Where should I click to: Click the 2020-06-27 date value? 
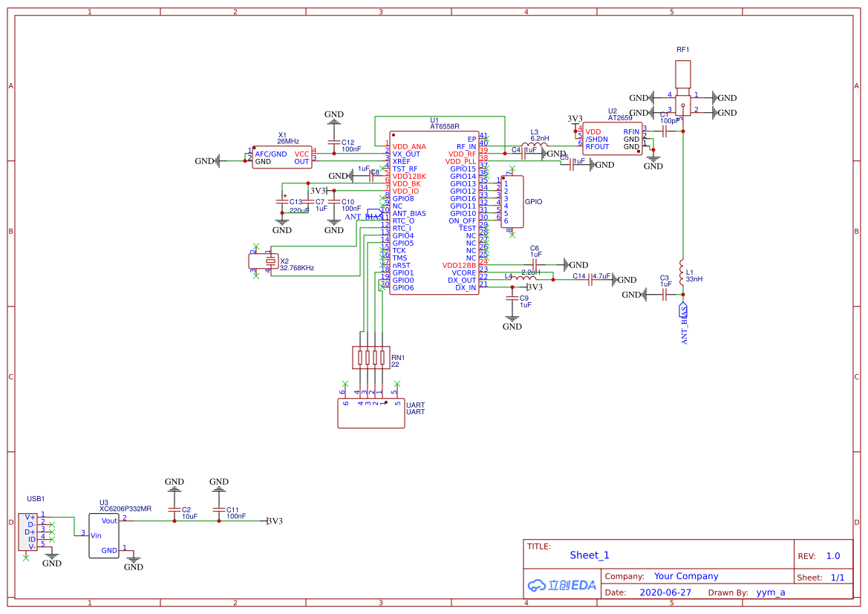tap(665, 592)
